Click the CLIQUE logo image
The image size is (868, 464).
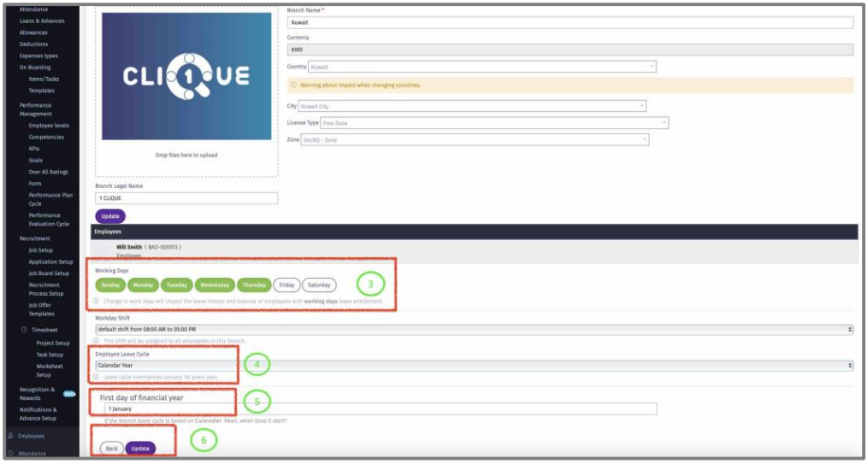[186, 76]
